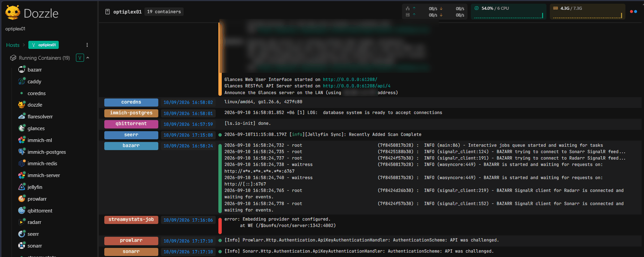Click the host document icon beside optiplex01
Screen dimensions: 644x257
pos(108,12)
